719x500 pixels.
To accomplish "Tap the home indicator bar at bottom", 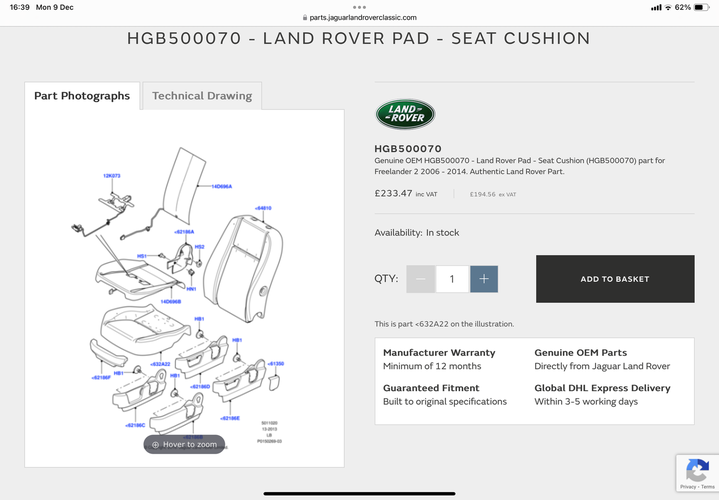I will pyautogui.click(x=360, y=494).
